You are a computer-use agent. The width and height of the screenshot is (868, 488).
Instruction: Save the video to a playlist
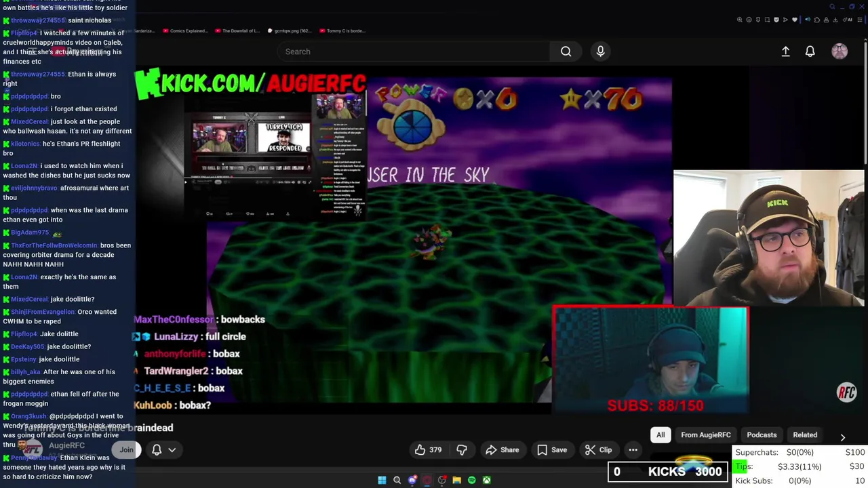click(552, 449)
